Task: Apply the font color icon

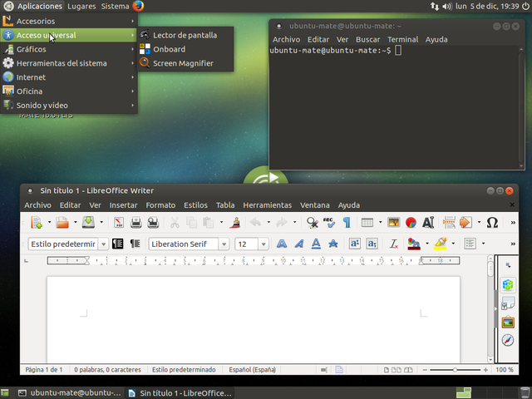Action: click(414, 244)
